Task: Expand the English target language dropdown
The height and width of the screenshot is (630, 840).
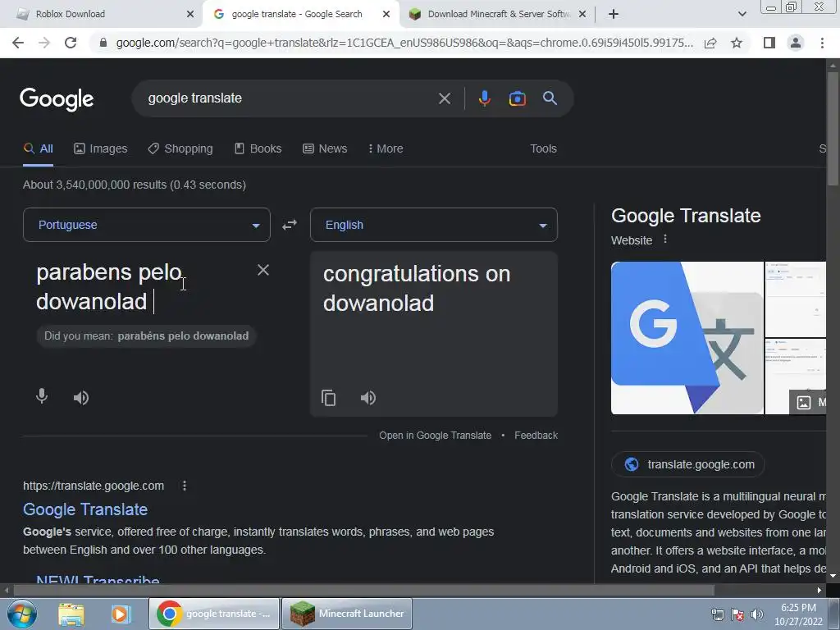Action: tap(433, 225)
